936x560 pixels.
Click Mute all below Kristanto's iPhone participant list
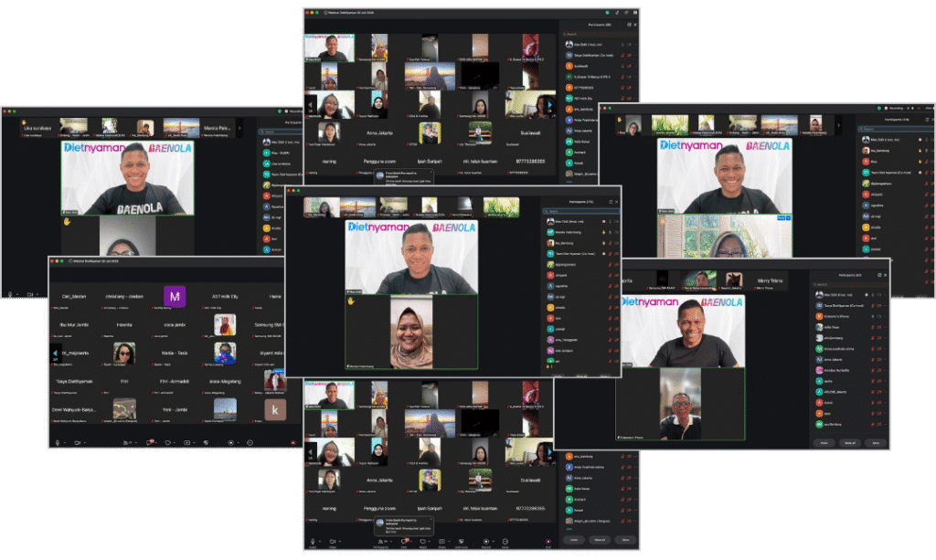(x=849, y=442)
